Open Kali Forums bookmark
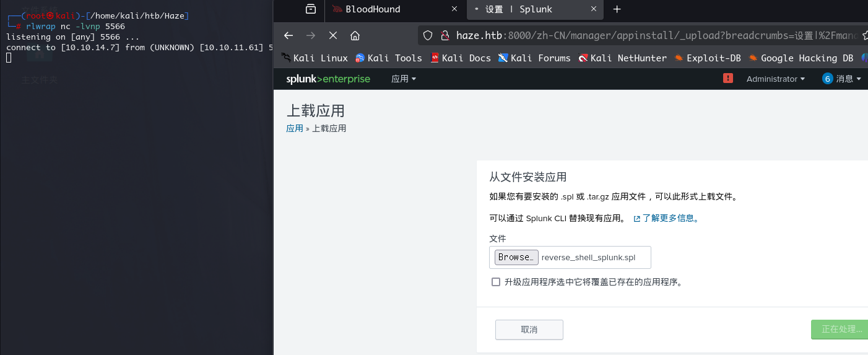868x355 pixels. 534,58
